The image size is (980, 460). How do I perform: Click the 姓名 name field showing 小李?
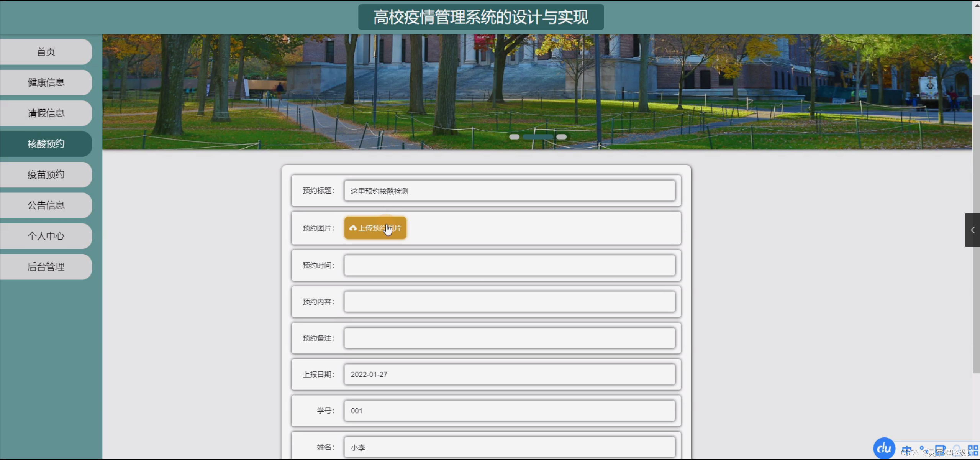510,447
